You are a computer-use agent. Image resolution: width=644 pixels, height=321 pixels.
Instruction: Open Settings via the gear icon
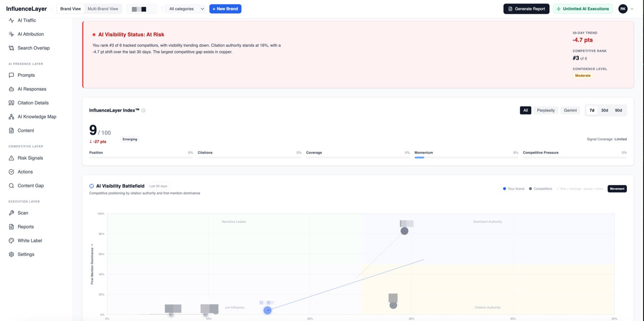click(11, 254)
